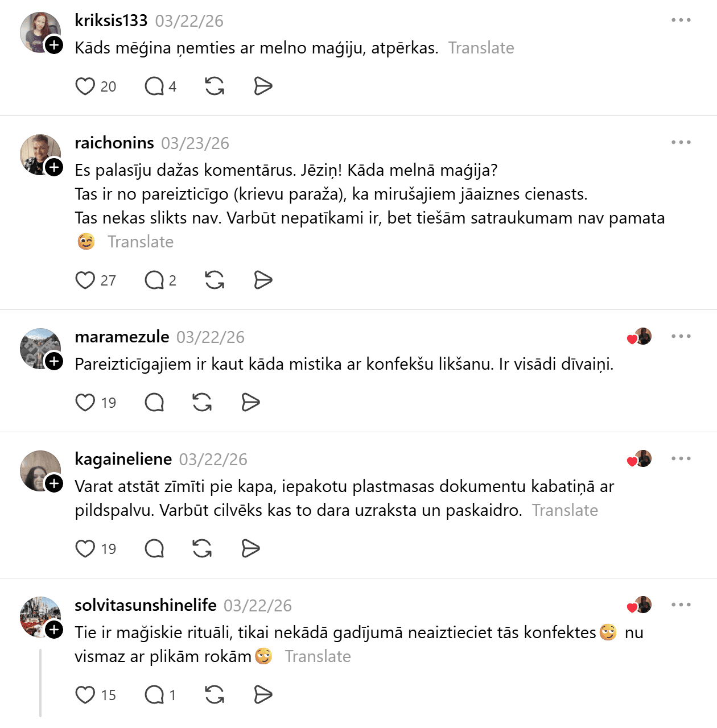Translate the raichonins comment
Image resolution: width=717 pixels, height=728 pixels.
pyautogui.click(x=141, y=242)
